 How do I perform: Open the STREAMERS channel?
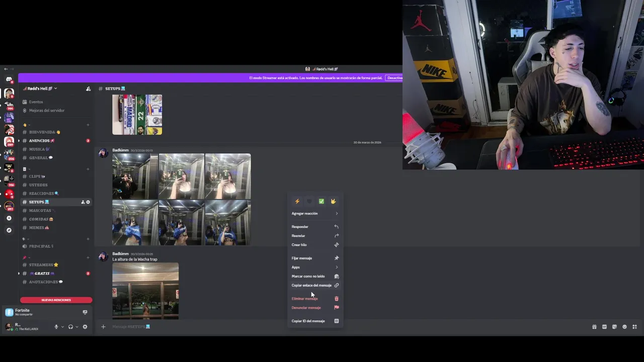click(56, 265)
